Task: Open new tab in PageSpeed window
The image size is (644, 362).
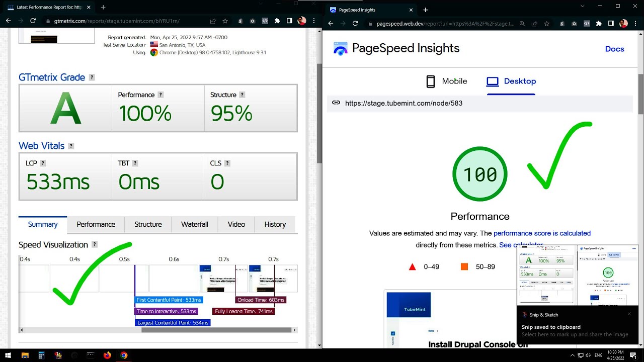Action: (425, 10)
